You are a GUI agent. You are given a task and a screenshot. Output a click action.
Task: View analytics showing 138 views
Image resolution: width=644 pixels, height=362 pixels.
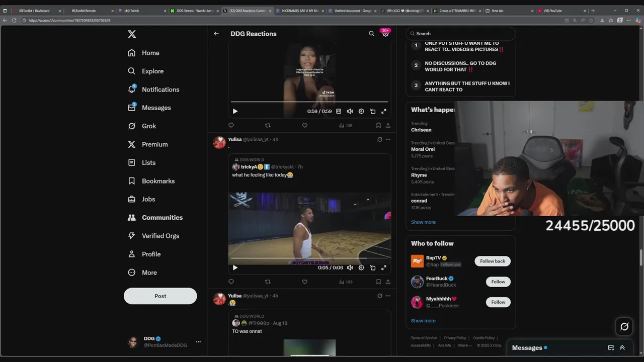(346, 125)
